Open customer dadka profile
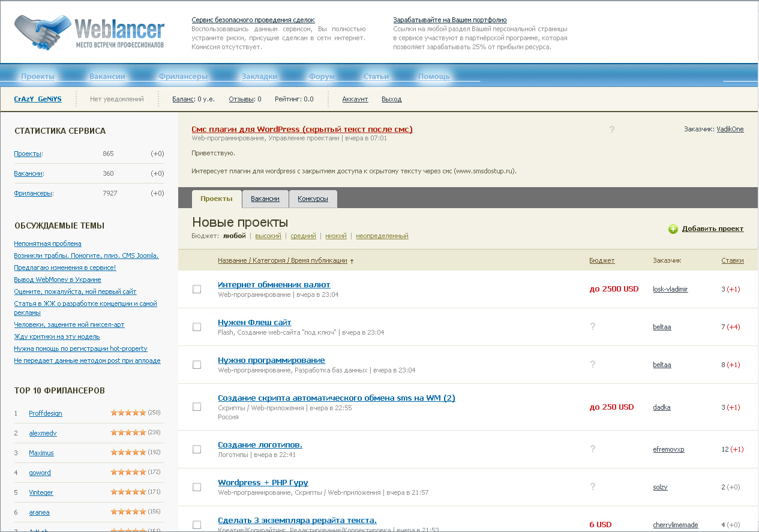 (x=662, y=407)
